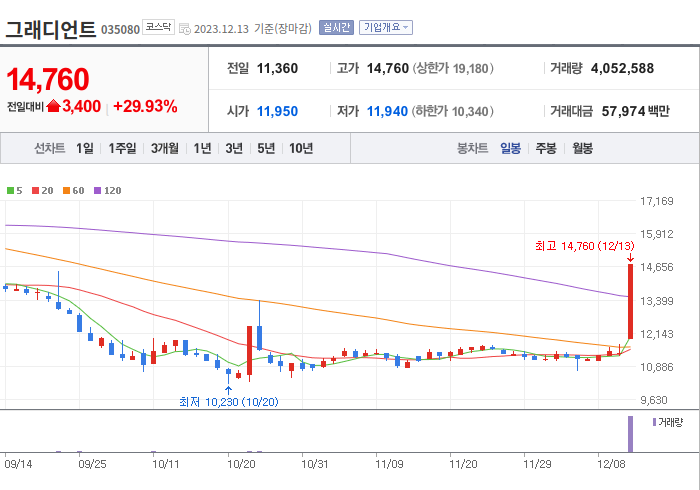Click the 13,399 price axis label

[656, 301]
